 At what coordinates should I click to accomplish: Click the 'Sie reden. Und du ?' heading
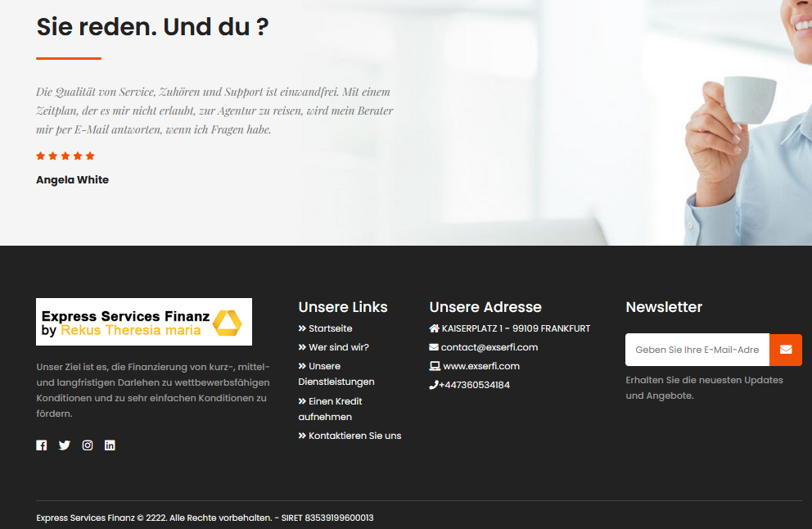point(152,27)
